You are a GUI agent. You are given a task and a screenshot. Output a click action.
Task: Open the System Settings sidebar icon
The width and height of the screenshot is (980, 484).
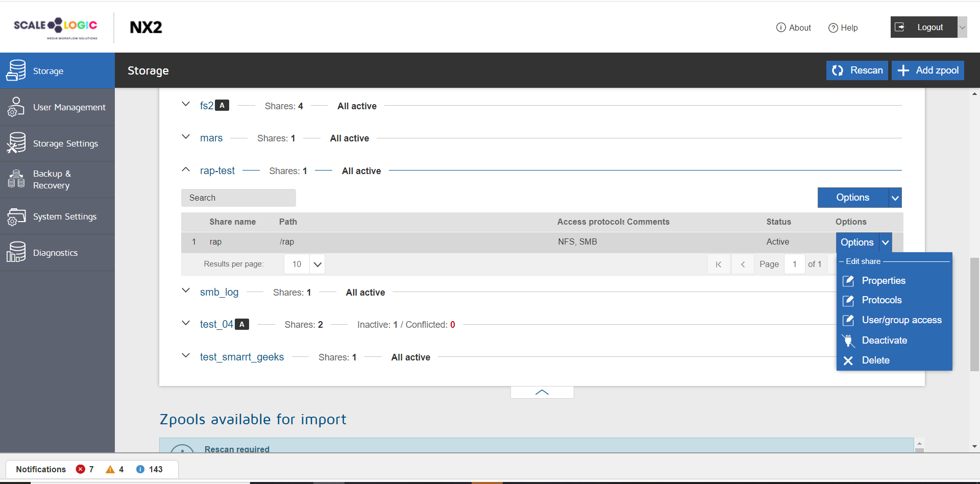(x=16, y=216)
